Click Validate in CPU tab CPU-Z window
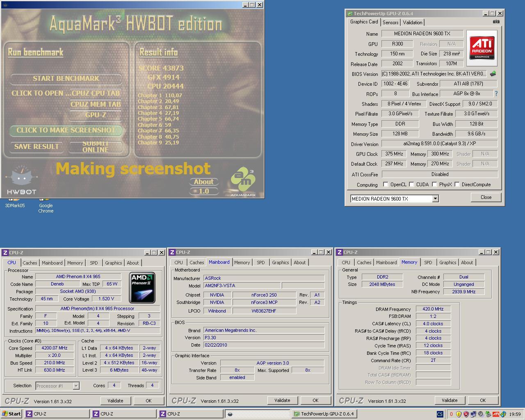 [115, 401]
